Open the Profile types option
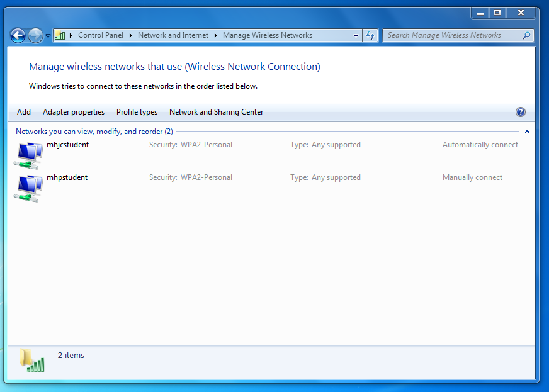The height and width of the screenshot is (392, 549). pos(137,112)
